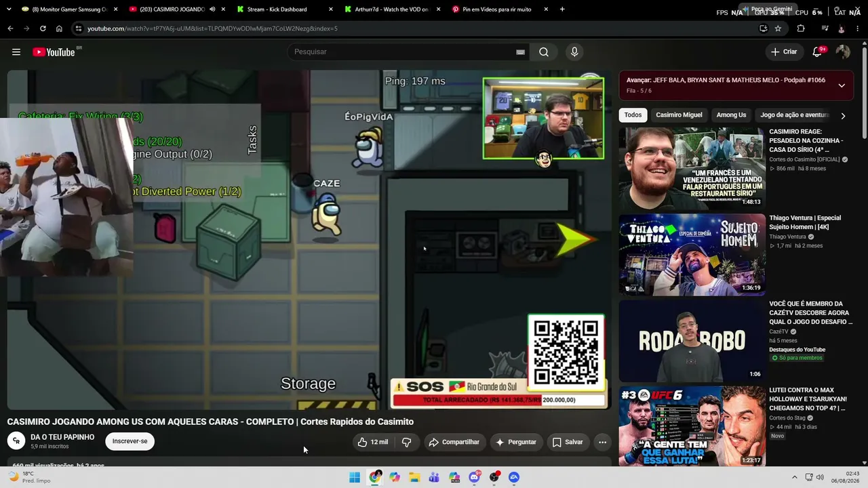Close the Pin em Videos tab
868x488 pixels.
547,9
